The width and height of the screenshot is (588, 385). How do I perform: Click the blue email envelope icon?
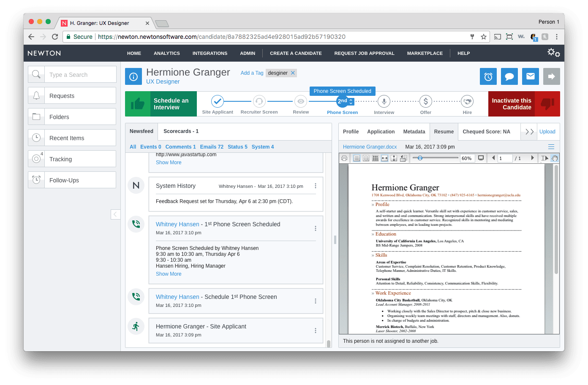[x=530, y=76]
